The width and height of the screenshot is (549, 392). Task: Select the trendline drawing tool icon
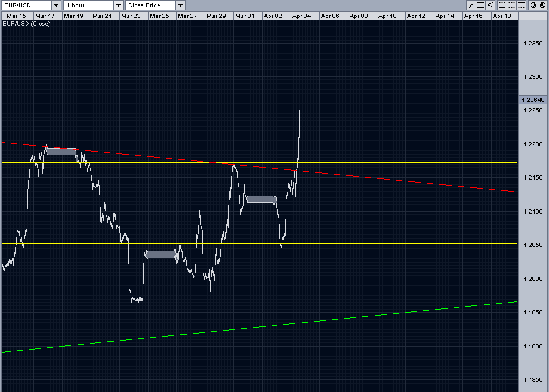pos(471,5)
